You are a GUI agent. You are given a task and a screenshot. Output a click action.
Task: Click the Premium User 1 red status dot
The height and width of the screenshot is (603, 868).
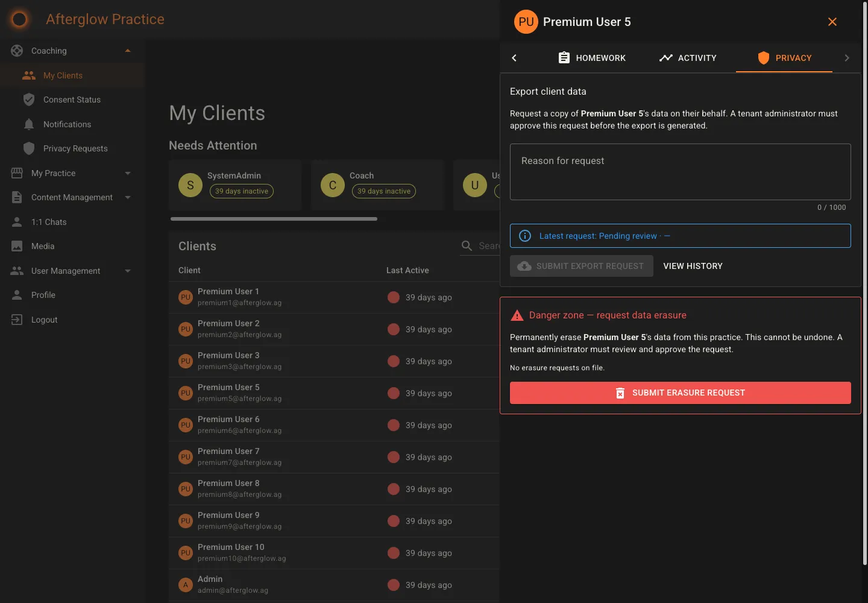[x=394, y=297]
